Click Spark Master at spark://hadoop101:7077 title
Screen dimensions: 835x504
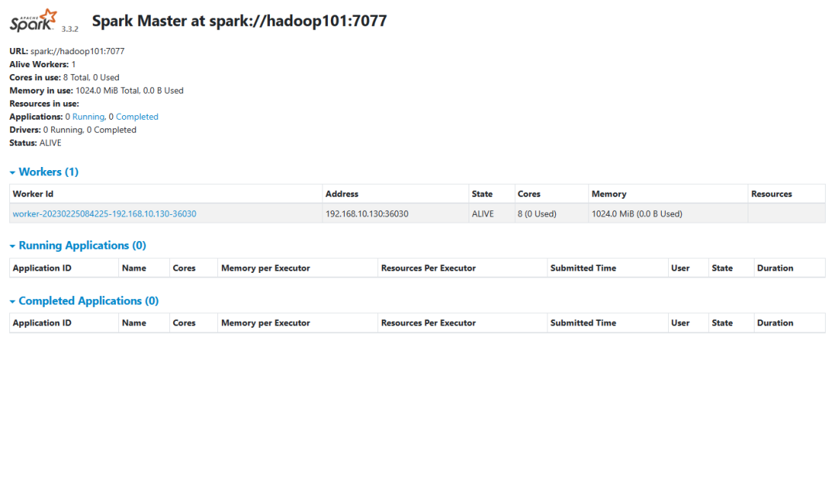point(239,21)
